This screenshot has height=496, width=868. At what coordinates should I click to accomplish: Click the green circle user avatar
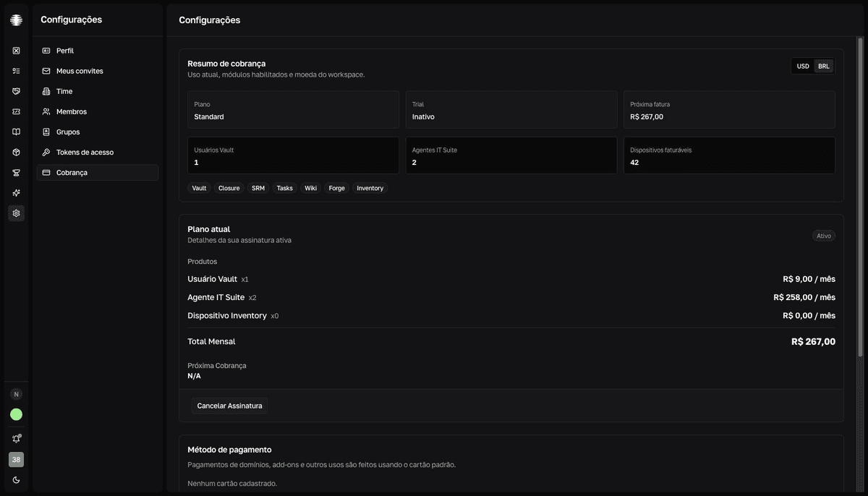[16, 414]
